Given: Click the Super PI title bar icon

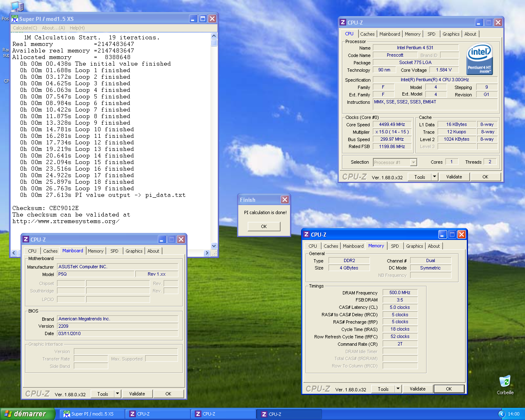Looking at the screenshot, I should pos(15,19).
